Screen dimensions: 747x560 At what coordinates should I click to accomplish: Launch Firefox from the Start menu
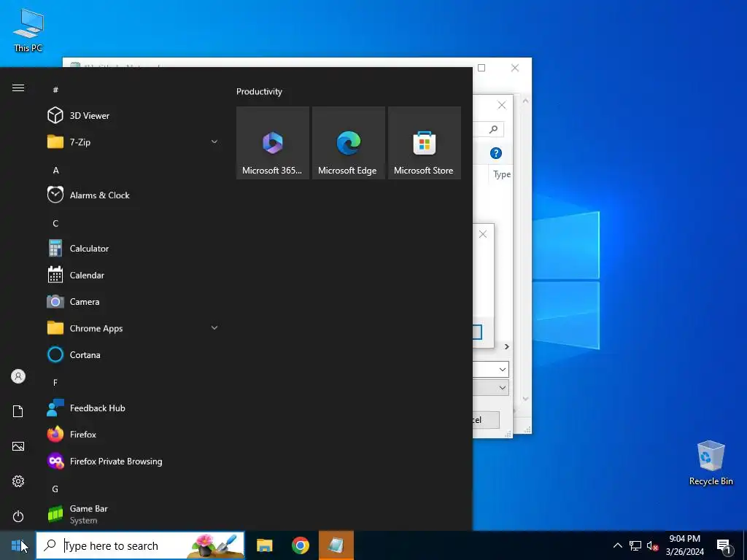click(133, 435)
